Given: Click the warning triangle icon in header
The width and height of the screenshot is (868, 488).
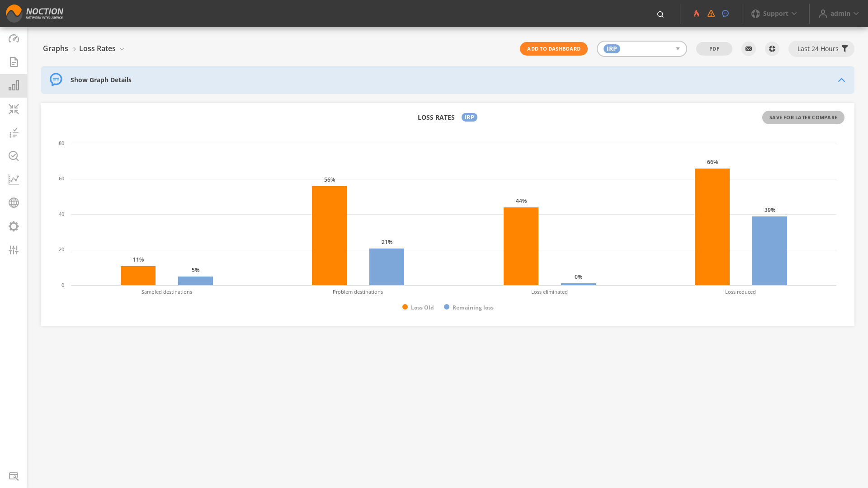Looking at the screenshot, I should click(711, 14).
